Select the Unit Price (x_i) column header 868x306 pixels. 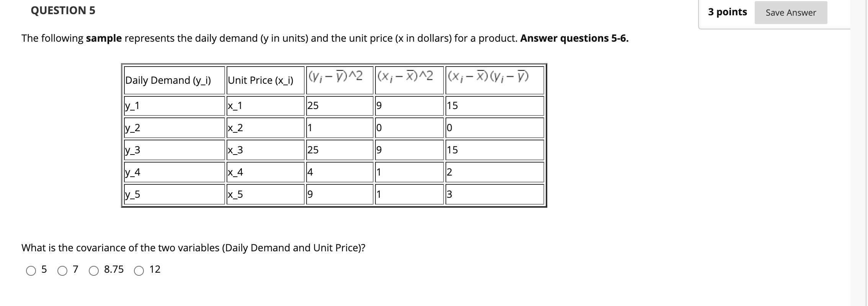260,80
